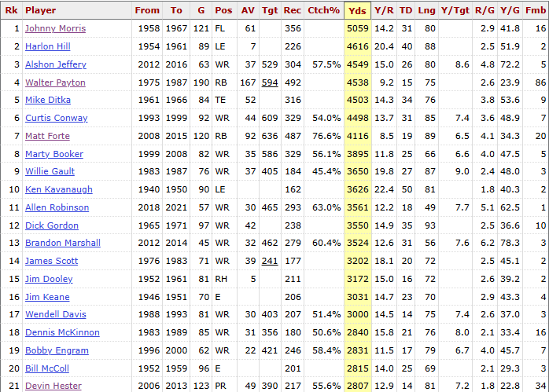
Task: Visit Alshon Jeffery's player page
Action: pyautogui.click(x=56, y=64)
